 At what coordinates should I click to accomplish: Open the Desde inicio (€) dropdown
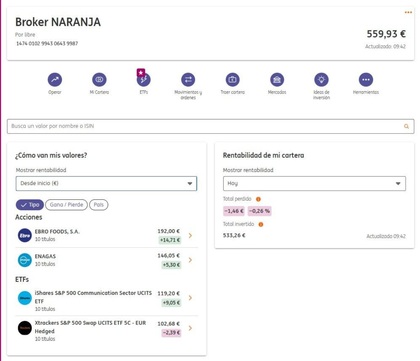pos(106,183)
